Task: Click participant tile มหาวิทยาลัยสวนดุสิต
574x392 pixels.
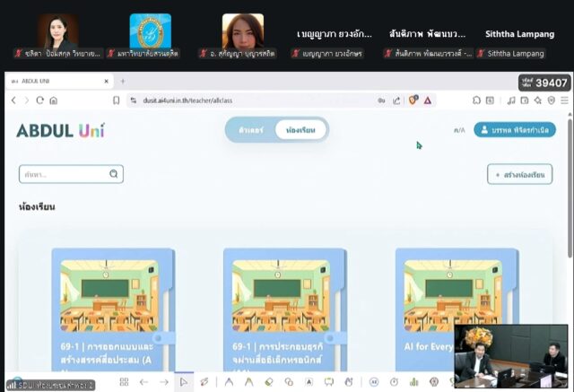Action: pyautogui.click(x=150, y=36)
